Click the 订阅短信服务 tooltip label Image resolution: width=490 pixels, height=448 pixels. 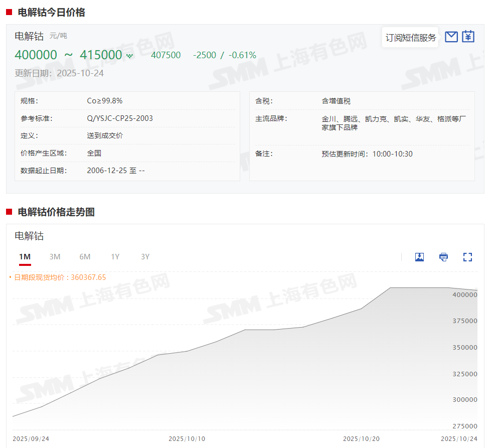pos(410,38)
